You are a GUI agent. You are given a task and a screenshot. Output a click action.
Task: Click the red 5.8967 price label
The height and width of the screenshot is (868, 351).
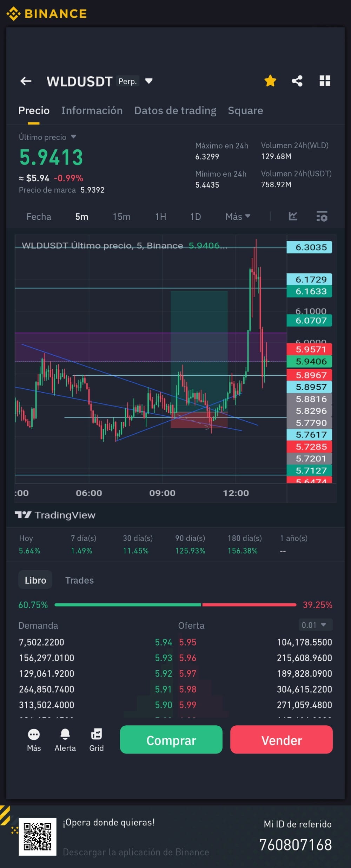point(309,375)
